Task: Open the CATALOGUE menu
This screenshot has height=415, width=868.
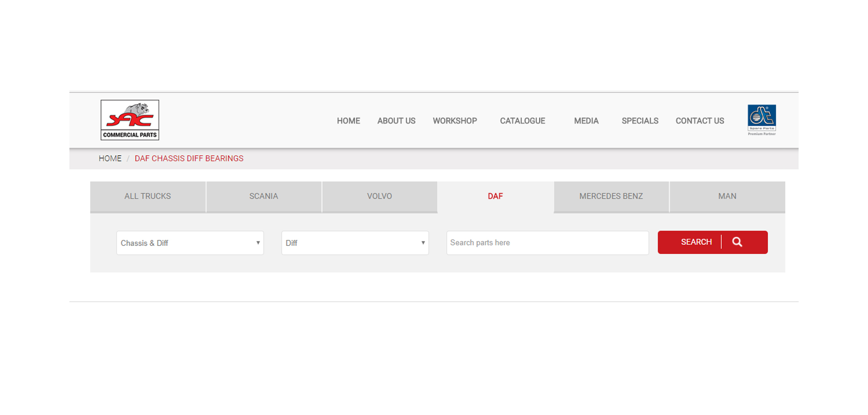Action: (x=522, y=121)
